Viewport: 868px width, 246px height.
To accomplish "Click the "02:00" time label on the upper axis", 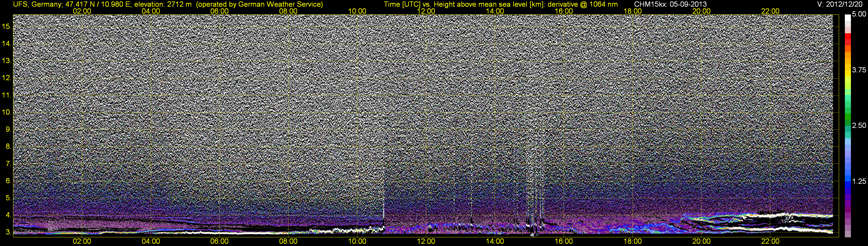I will point(82,11).
